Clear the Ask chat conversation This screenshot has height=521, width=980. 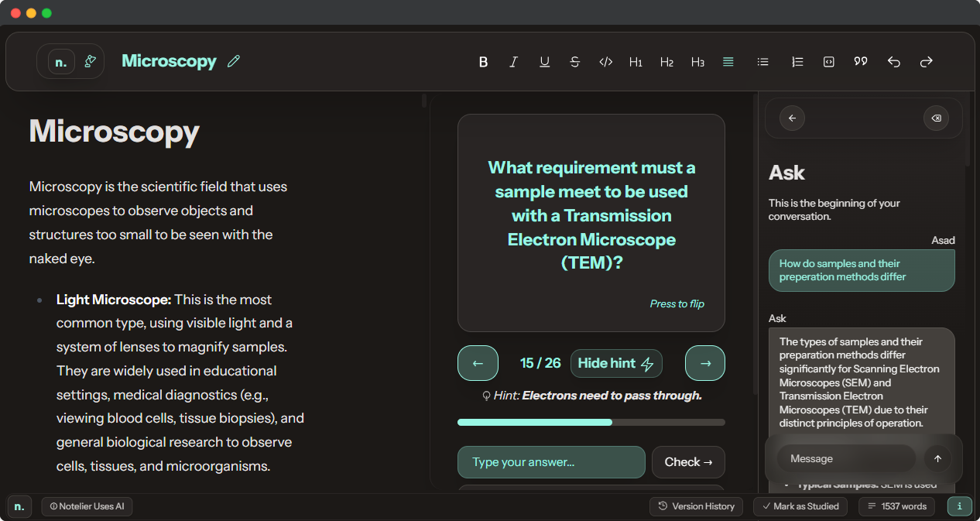936,118
